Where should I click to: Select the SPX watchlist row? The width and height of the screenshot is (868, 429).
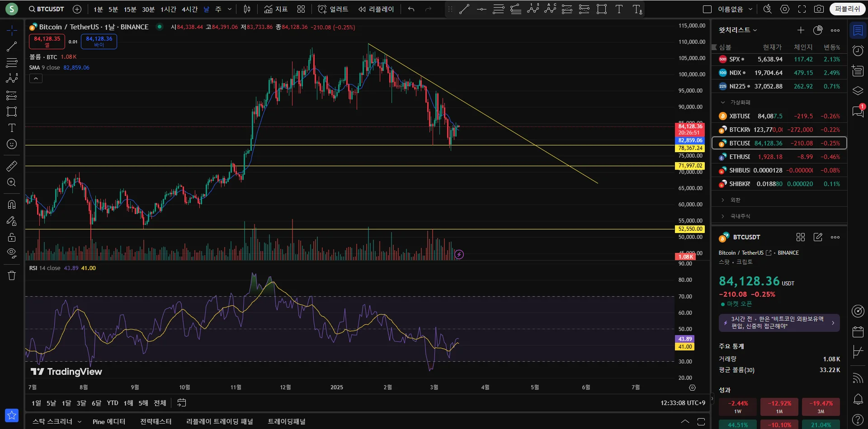pyautogui.click(x=779, y=59)
